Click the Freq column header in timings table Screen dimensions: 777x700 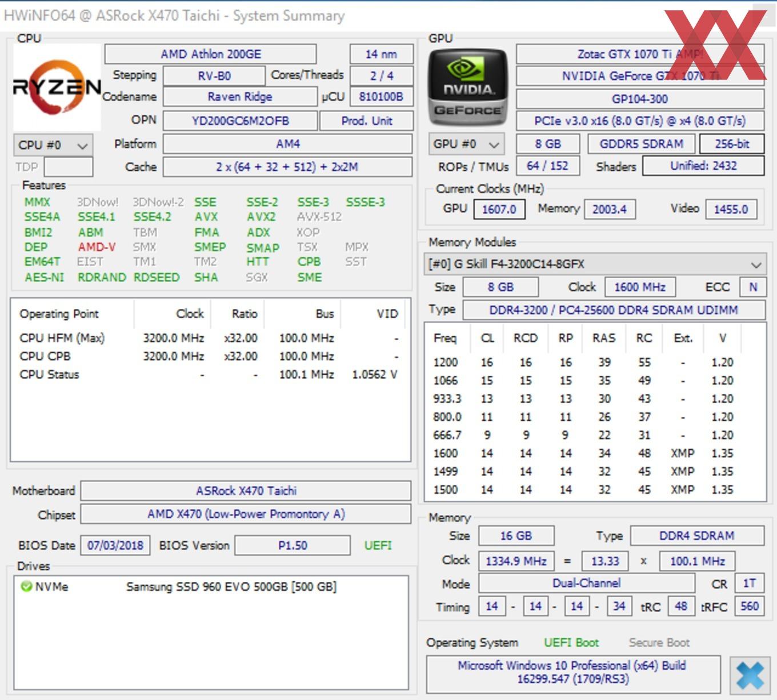[x=445, y=338]
